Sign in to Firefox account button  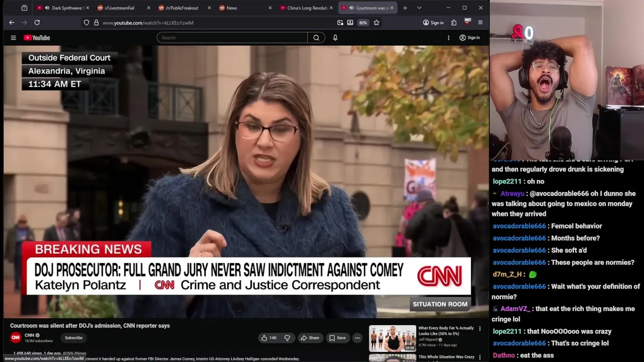click(433, 23)
